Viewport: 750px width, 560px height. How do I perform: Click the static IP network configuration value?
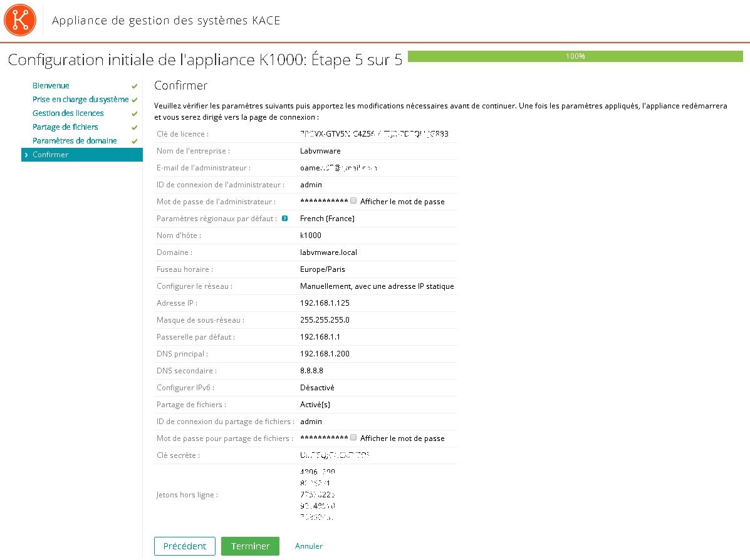(377, 286)
